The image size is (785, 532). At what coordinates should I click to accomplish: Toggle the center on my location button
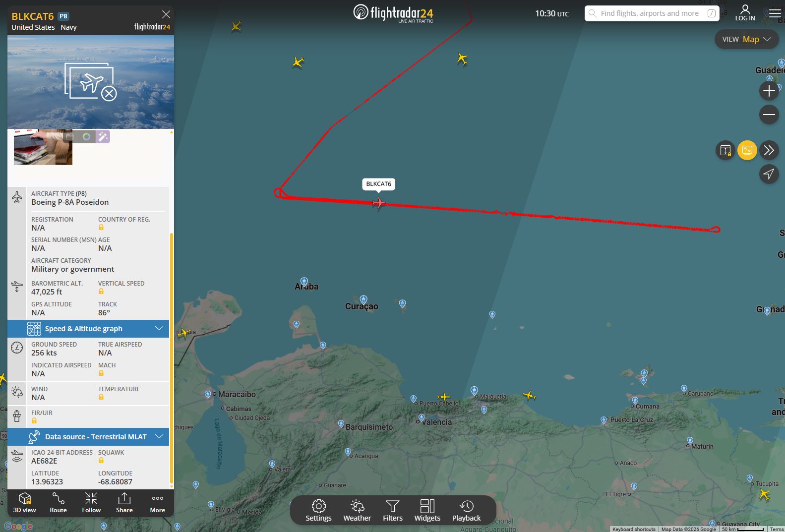click(769, 174)
